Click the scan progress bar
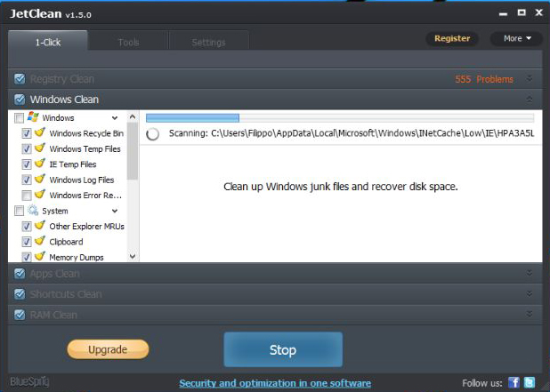Screen dimensions: 550x392 click(x=340, y=117)
